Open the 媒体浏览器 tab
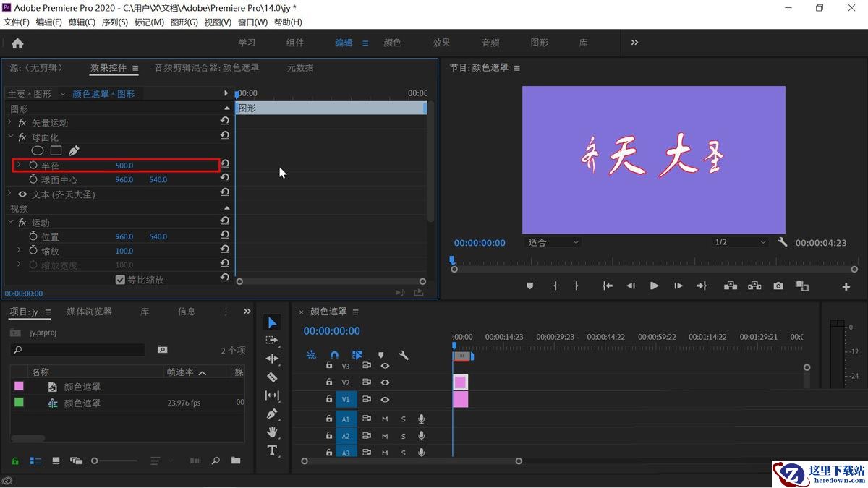868x488 pixels. 89,312
